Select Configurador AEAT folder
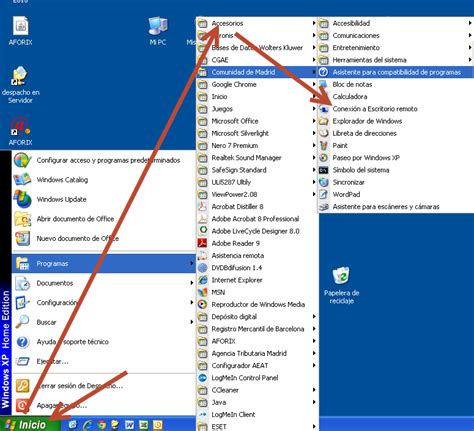The image size is (474, 431). 257,366
